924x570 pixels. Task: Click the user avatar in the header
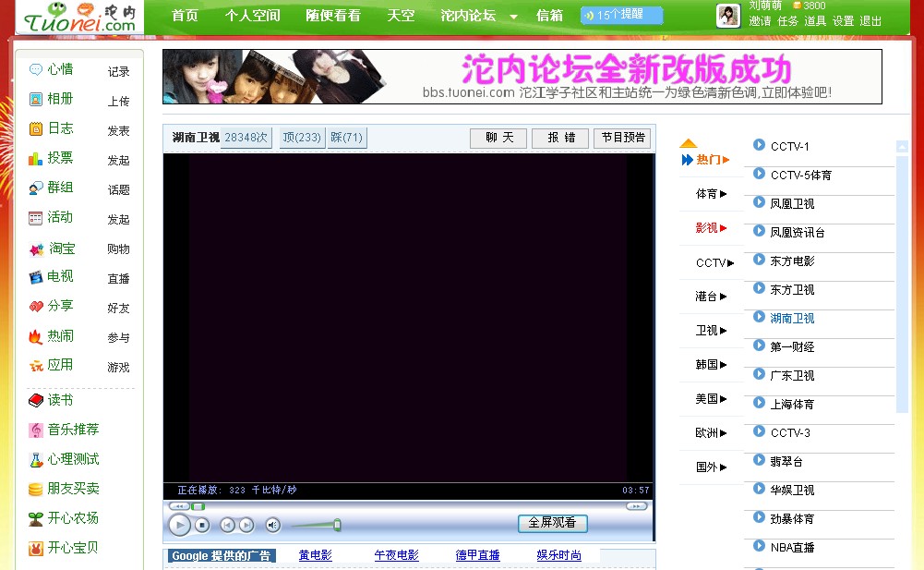pyautogui.click(x=727, y=16)
